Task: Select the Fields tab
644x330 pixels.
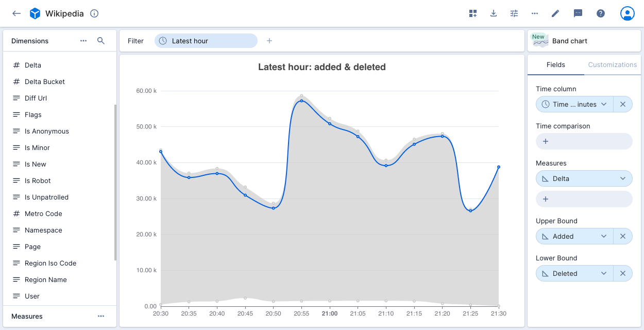Action: [555, 64]
